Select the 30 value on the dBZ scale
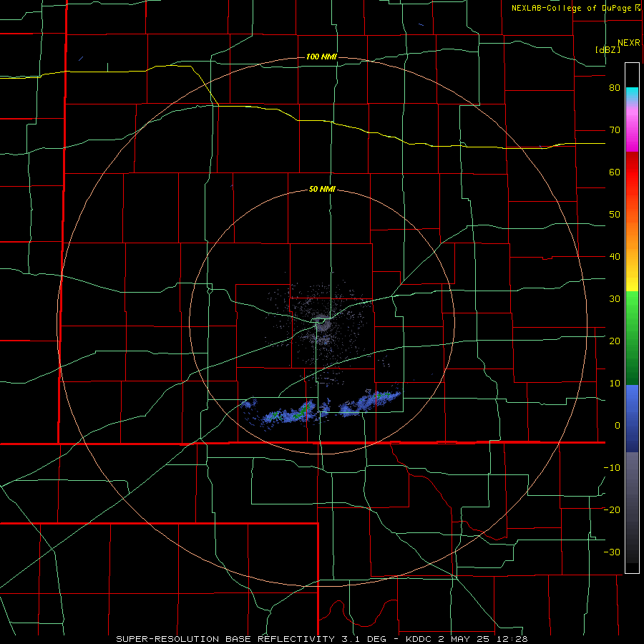 pos(615,299)
